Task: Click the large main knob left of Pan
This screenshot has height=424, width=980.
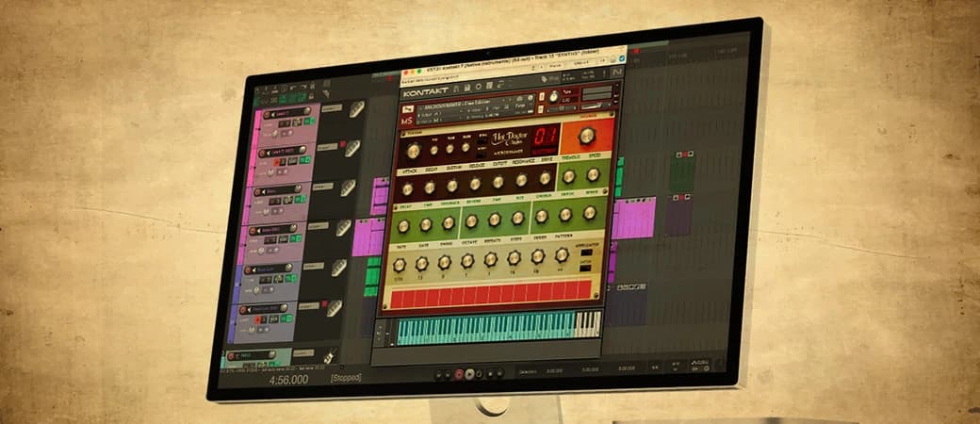Action: point(413,151)
